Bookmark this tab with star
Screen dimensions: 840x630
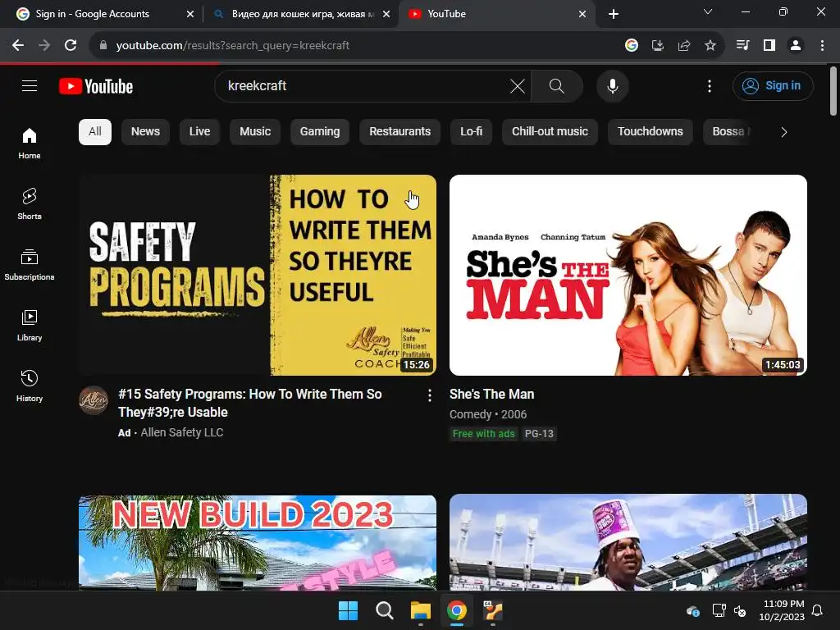click(x=710, y=46)
